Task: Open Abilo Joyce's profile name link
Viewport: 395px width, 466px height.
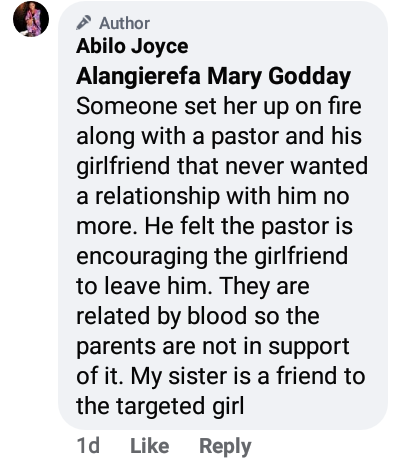Action: pyautogui.click(x=132, y=46)
